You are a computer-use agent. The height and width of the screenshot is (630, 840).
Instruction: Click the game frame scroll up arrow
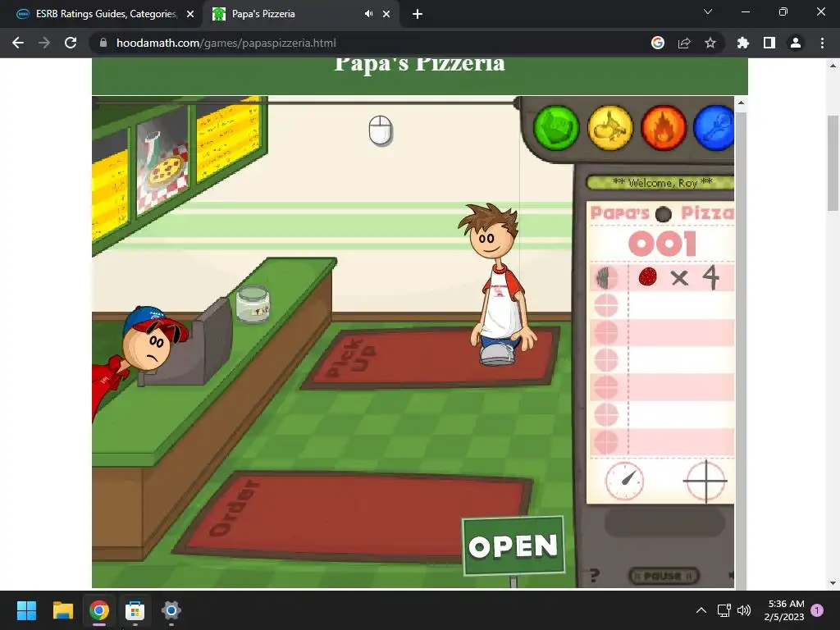pos(741,103)
